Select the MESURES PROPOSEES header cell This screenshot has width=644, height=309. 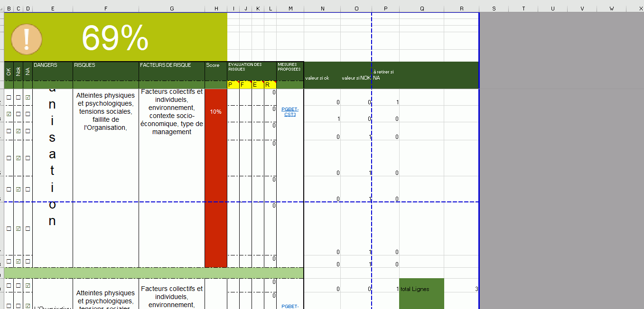pyautogui.click(x=289, y=67)
